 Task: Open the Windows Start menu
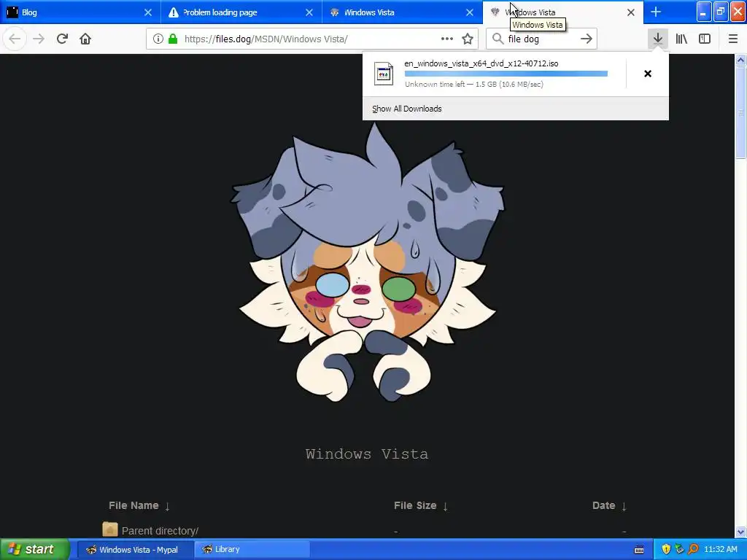coord(35,549)
